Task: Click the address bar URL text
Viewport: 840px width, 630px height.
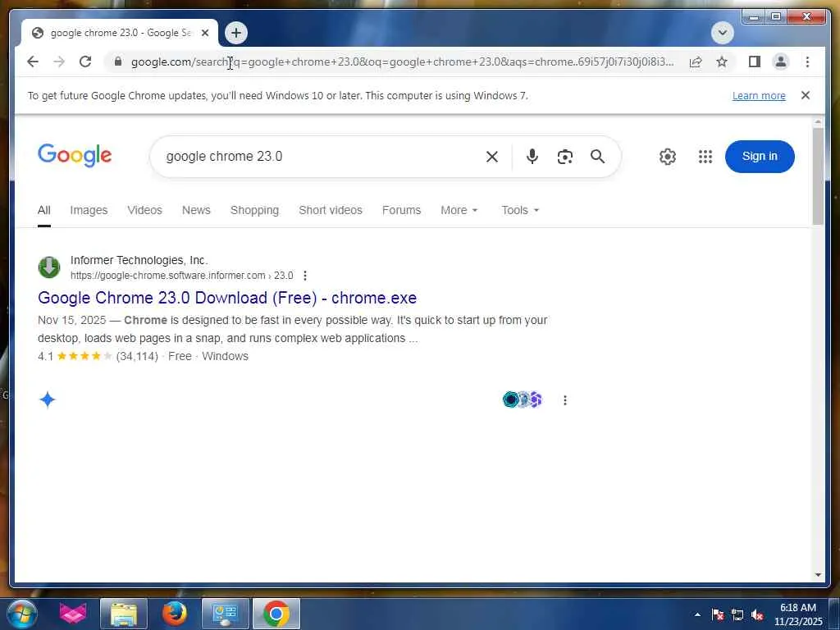Action: coord(402,62)
